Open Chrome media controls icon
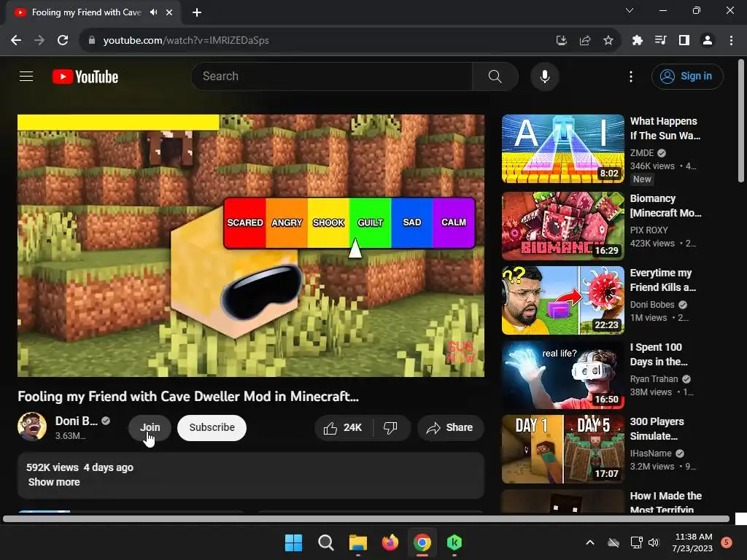 coord(661,41)
